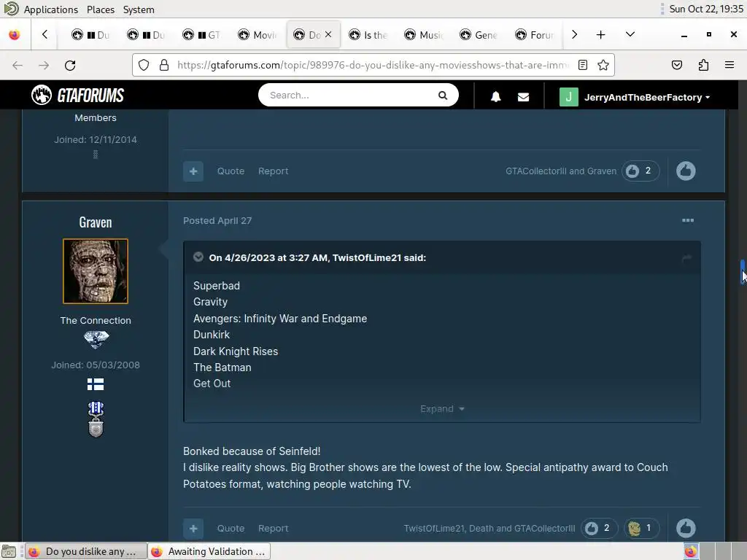Switch to 'Awaiting Validation' taskbar window
This screenshot has height=560, width=747.
[x=209, y=551]
